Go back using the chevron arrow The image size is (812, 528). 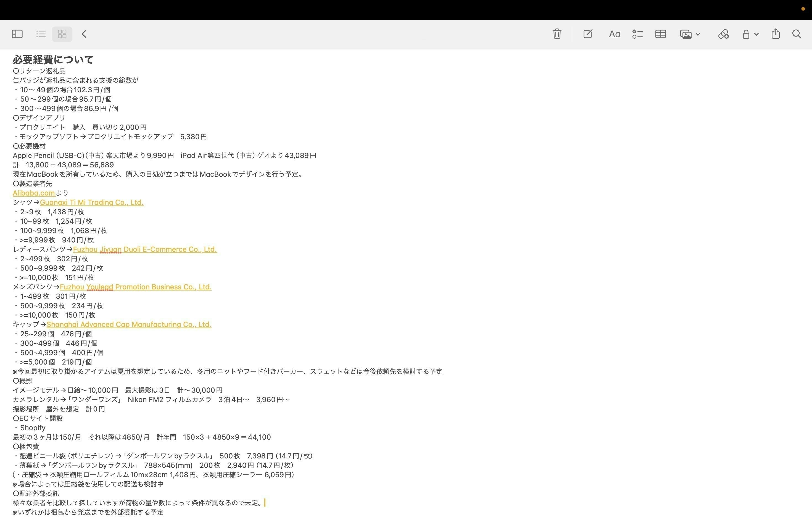[x=84, y=34]
